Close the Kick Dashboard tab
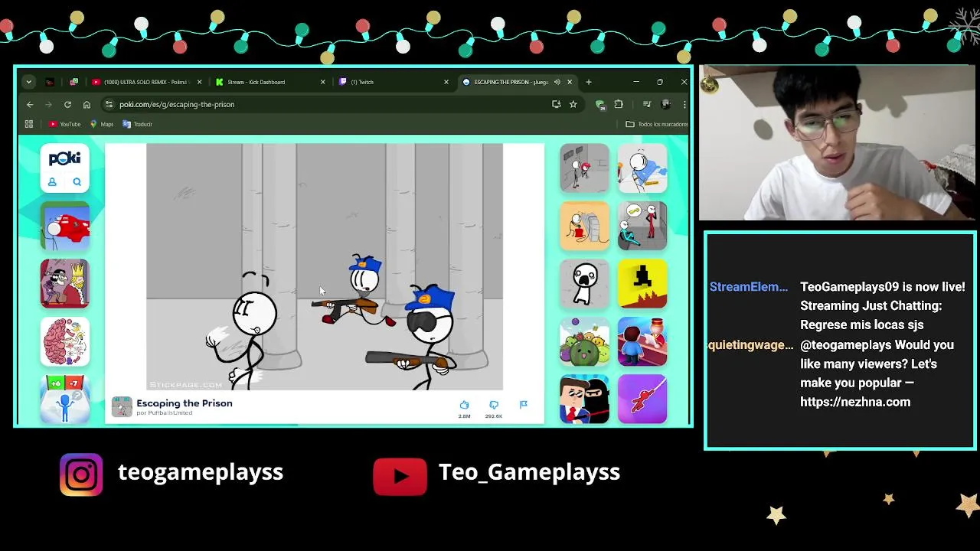This screenshot has width=980, height=551. click(322, 82)
